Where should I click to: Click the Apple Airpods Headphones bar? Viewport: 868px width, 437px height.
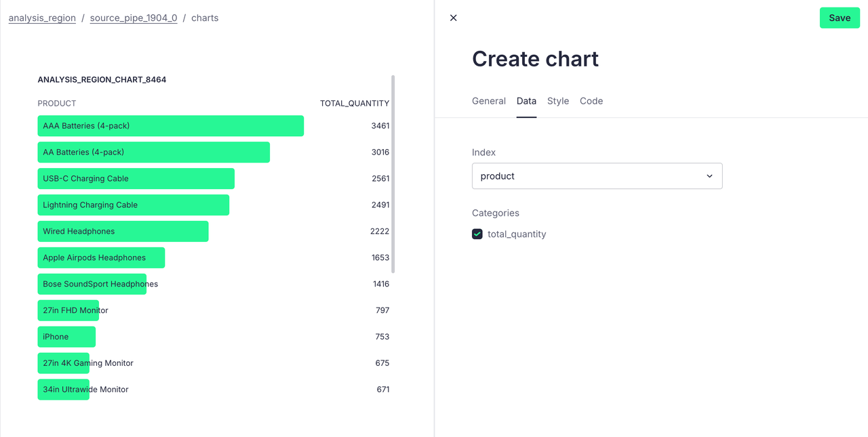101,258
